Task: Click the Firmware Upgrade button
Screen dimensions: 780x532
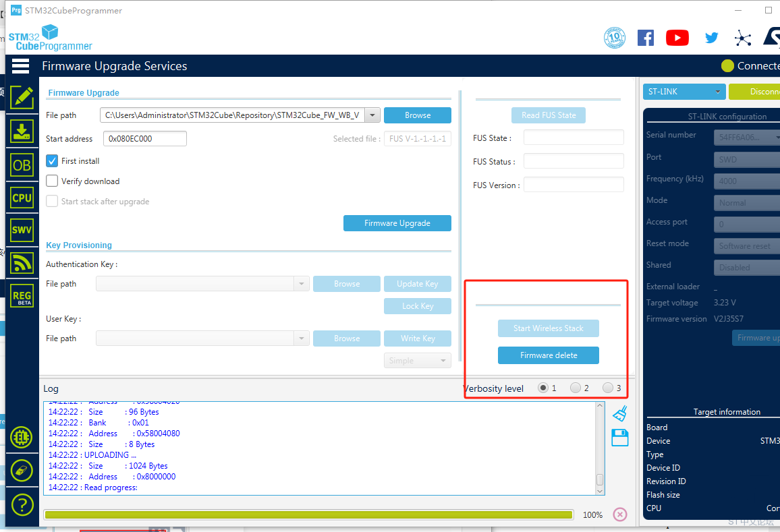Action: tap(397, 223)
